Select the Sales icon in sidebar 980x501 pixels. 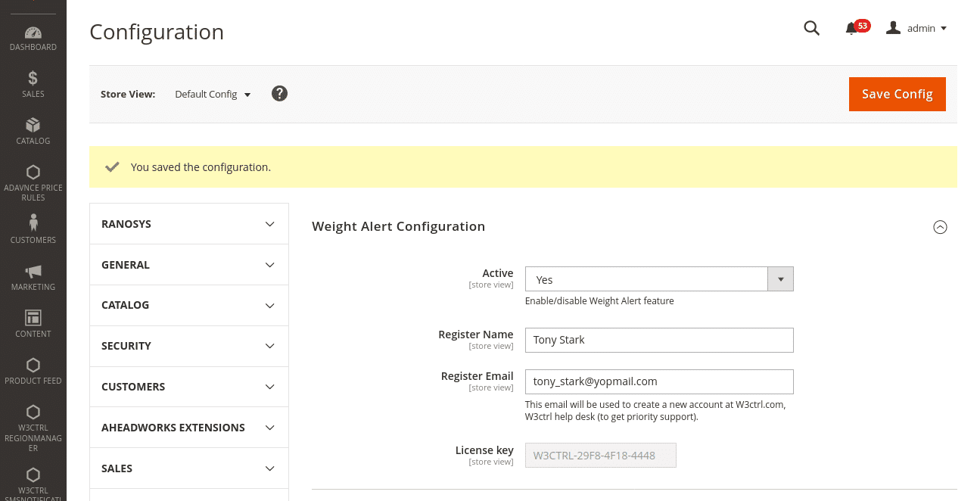33,82
